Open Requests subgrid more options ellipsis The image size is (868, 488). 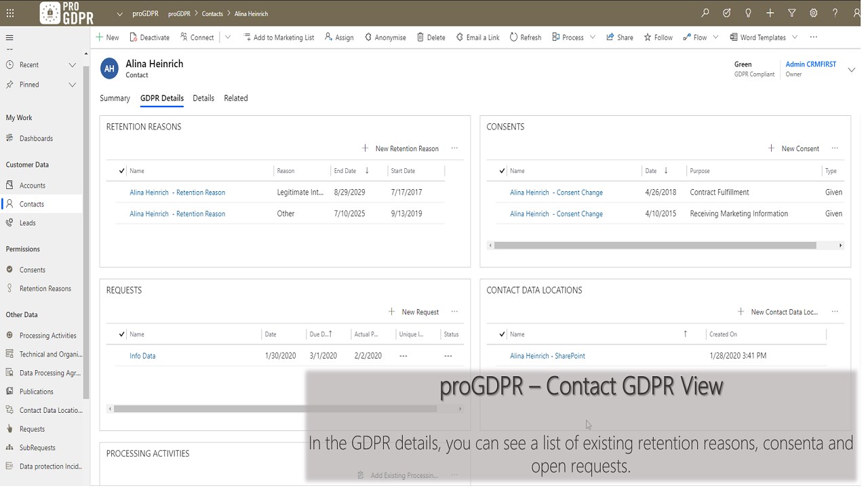click(454, 312)
